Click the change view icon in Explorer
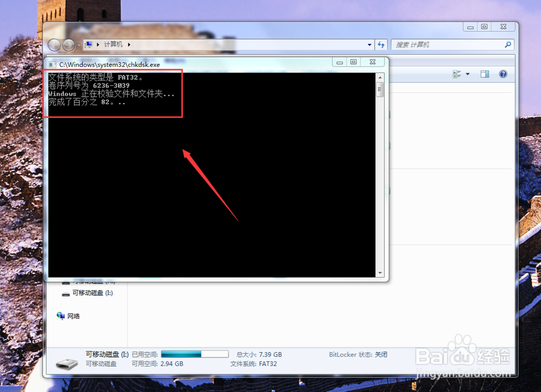The width and height of the screenshot is (541, 392). coord(457,74)
